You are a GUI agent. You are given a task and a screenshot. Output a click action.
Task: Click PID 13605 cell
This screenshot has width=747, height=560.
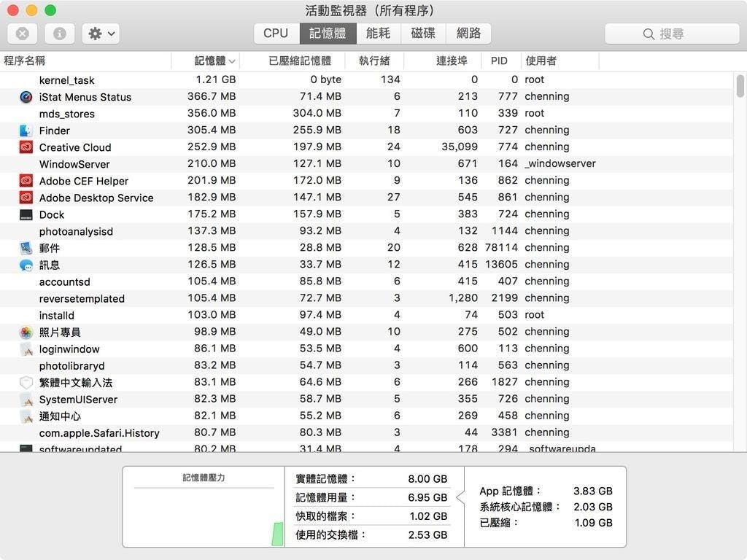point(501,264)
